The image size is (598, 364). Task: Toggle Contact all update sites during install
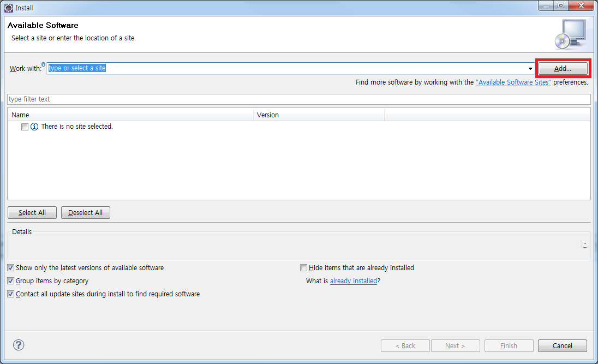11,294
